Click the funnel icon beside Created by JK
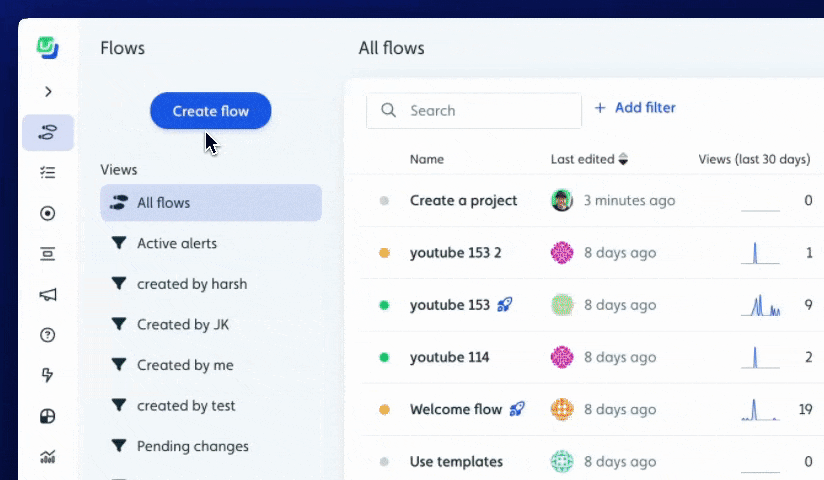The width and height of the screenshot is (824, 480). 119,324
